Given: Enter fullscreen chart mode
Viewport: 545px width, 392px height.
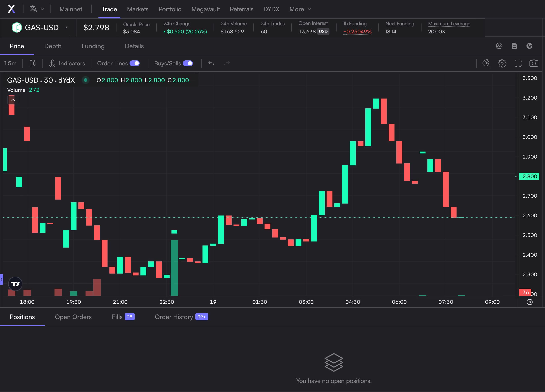Looking at the screenshot, I should coord(518,63).
